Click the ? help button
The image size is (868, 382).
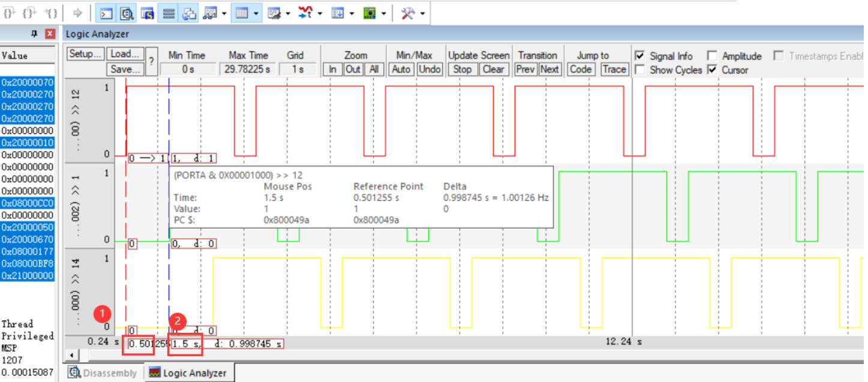pos(152,61)
